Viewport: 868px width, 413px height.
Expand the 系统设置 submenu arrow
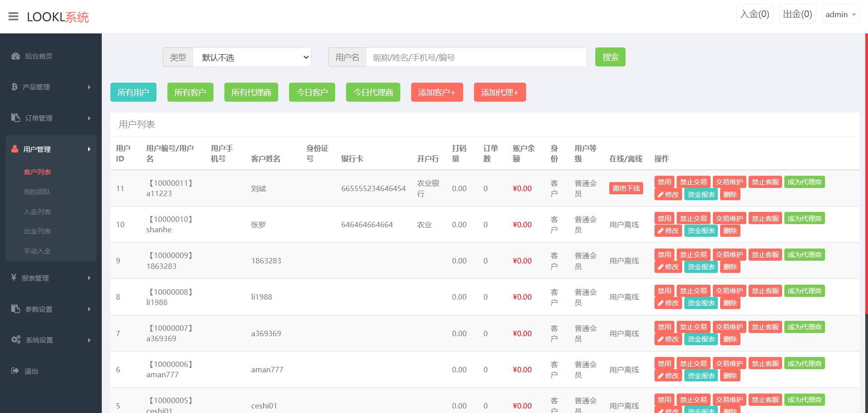pyautogui.click(x=89, y=340)
